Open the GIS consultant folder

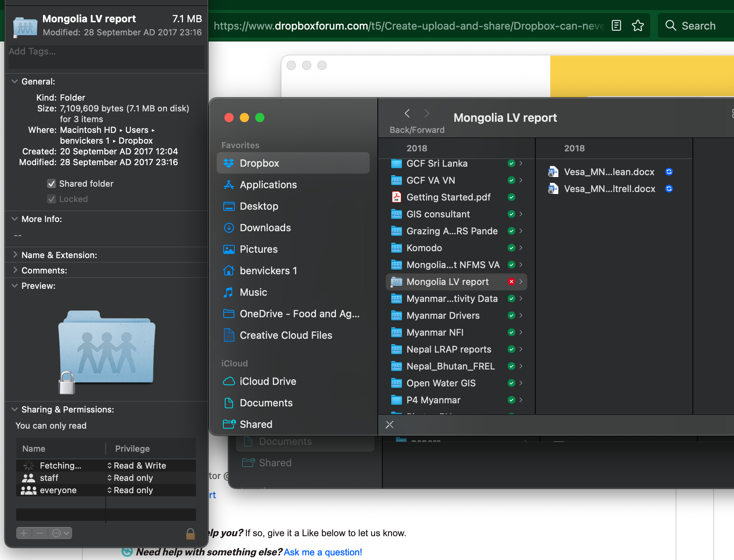(456, 214)
